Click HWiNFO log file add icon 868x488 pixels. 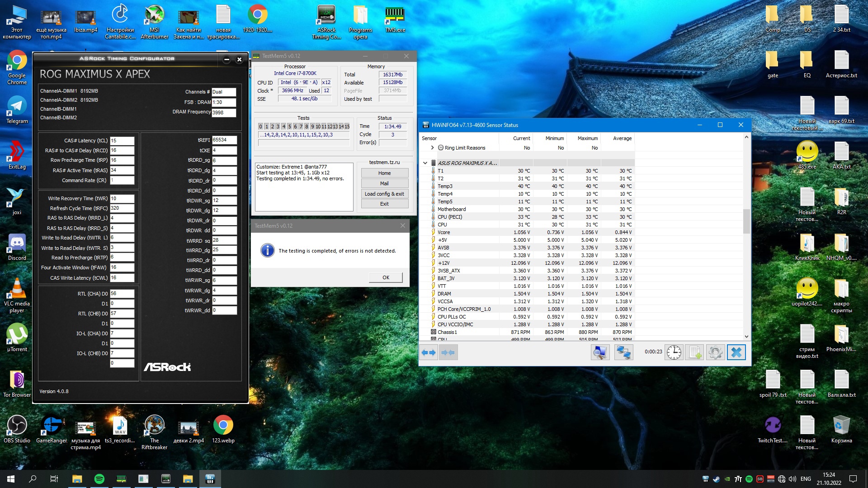pyautogui.click(x=694, y=352)
